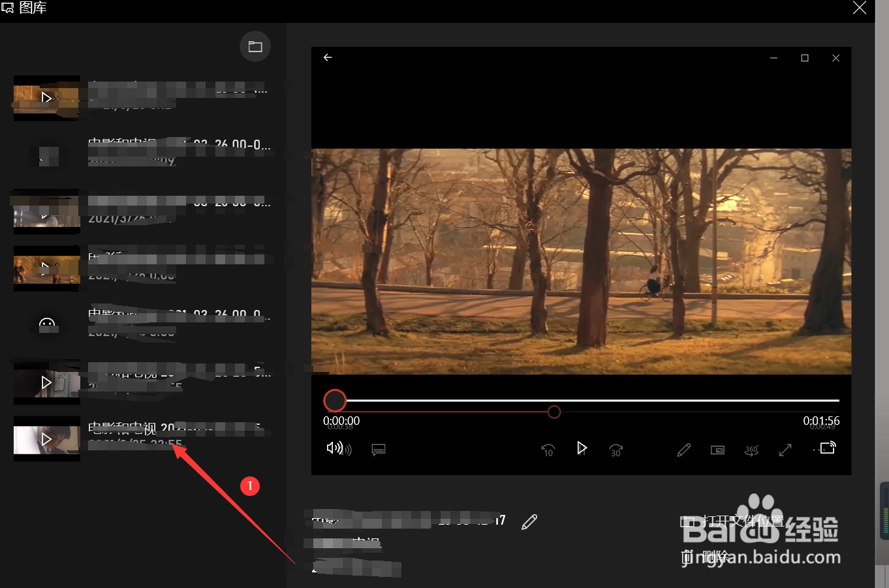This screenshot has width=889, height=588.
Task: Click the video frame with the cyclist
Action: 581,261
